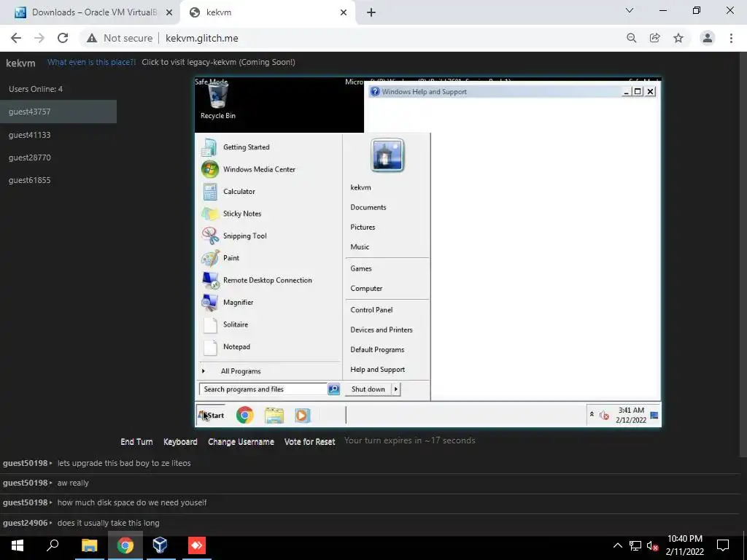Click the Getting Started icon
Screen dimensions: 747x560
pyautogui.click(x=209, y=147)
